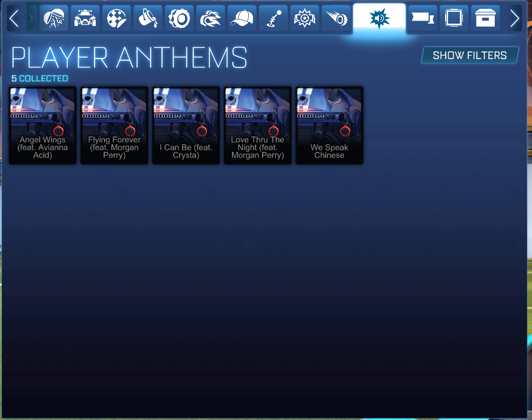Open the car body category icon
Screen dimensions: 532x420
[85, 18]
